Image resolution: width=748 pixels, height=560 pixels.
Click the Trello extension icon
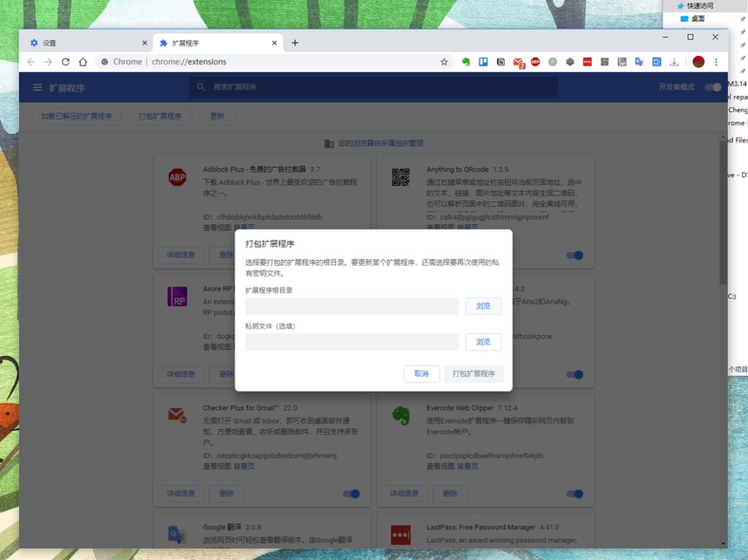click(x=483, y=62)
